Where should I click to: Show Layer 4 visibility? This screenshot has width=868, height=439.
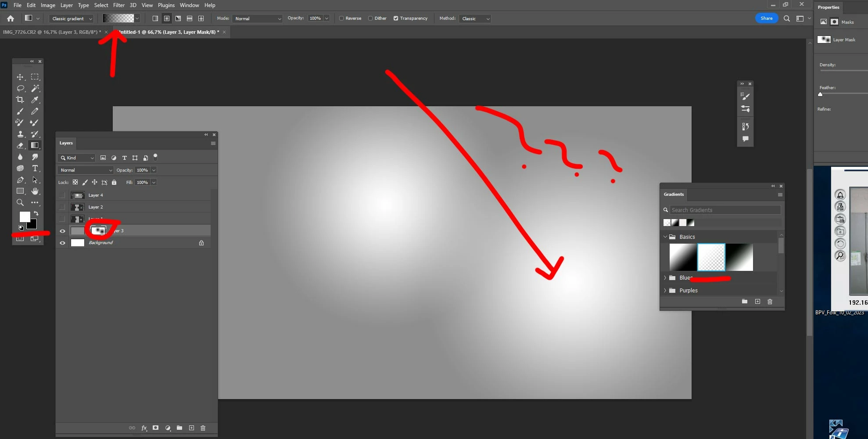[x=62, y=195]
